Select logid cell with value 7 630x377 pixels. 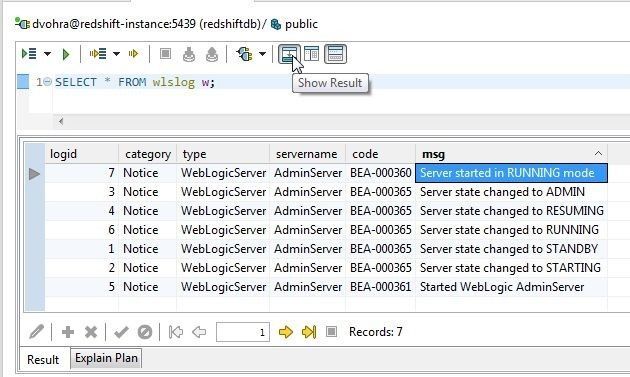pyautogui.click(x=82, y=173)
